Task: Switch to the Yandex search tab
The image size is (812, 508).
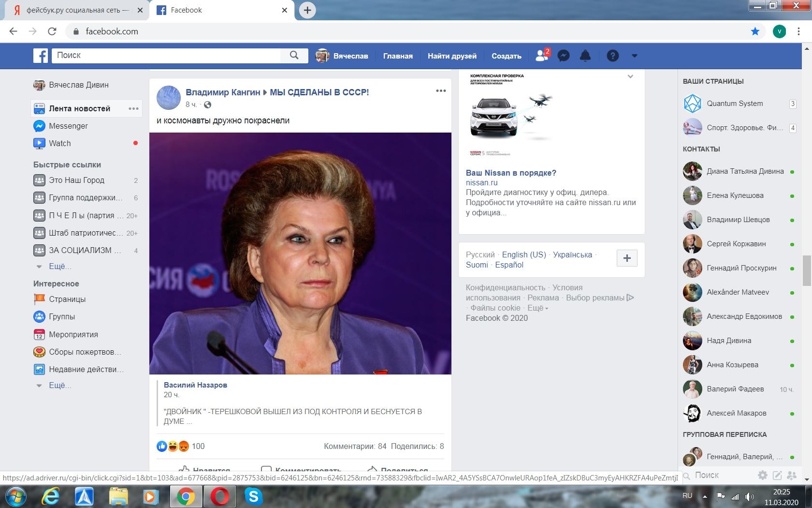Action: pyautogui.click(x=77, y=10)
